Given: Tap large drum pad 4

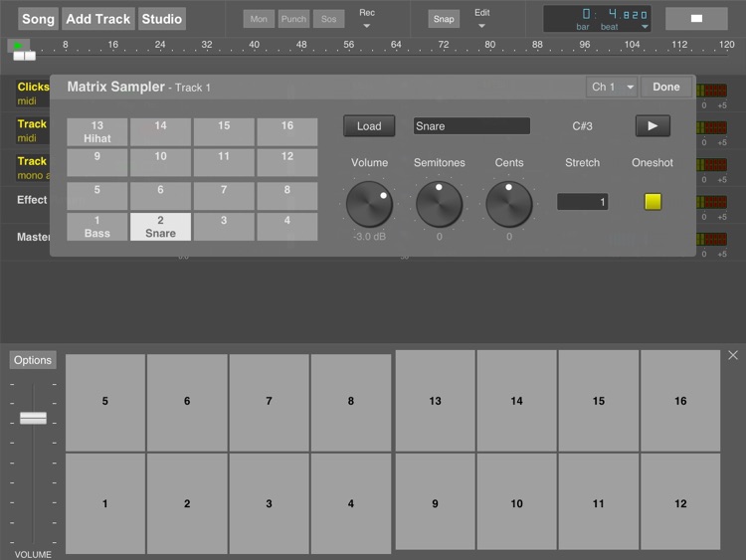Looking at the screenshot, I should tap(351, 503).
